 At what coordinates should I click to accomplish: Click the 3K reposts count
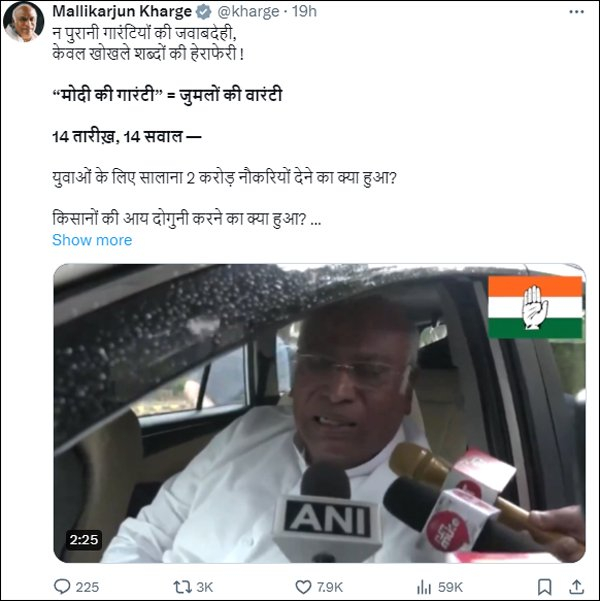tap(204, 587)
